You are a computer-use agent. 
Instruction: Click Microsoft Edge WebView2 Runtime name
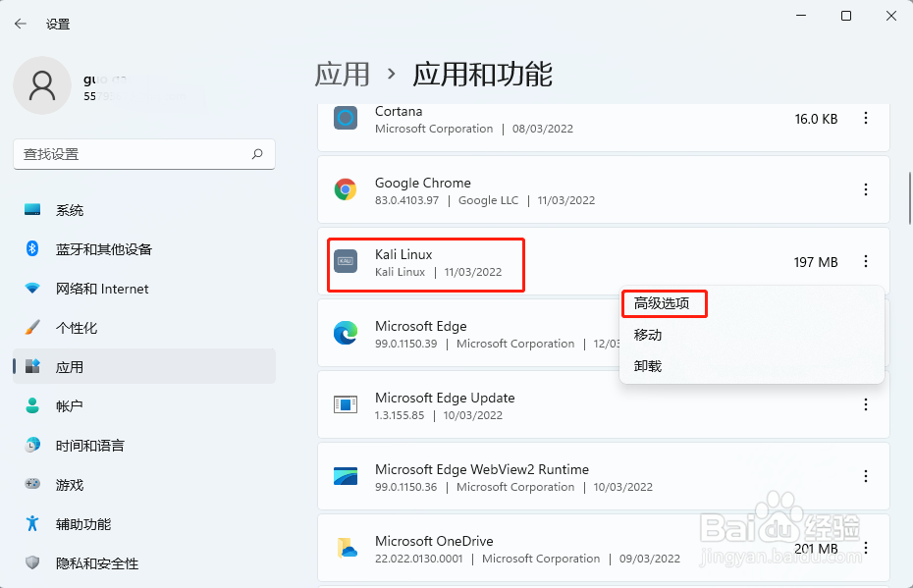coord(482,469)
